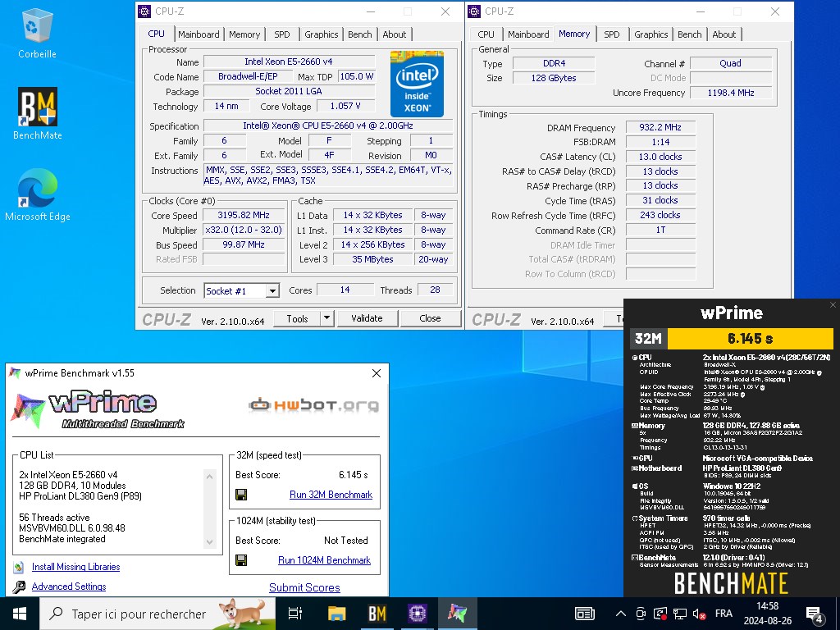Switch to Graphics tab in left CPU-Z

point(322,34)
